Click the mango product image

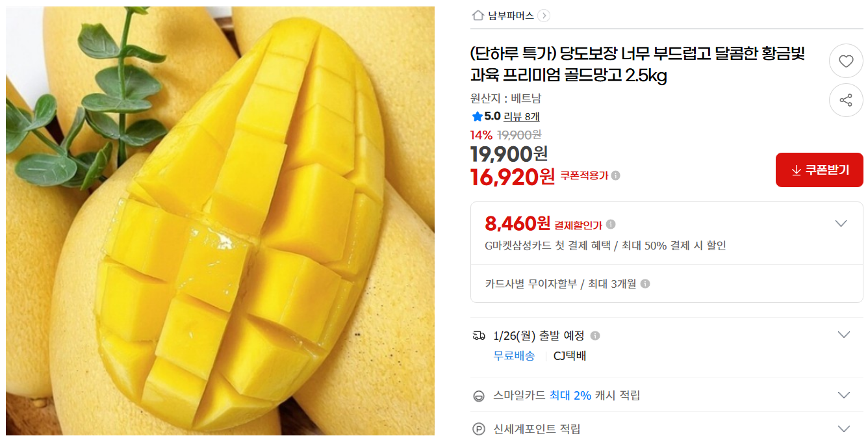click(x=220, y=221)
